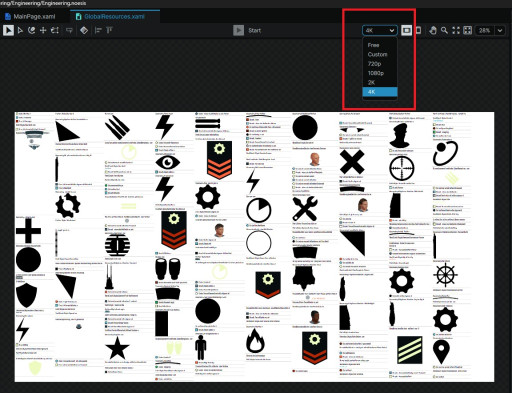Pick 1080p resolution option
This screenshot has width=512, height=393.
tap(380, 73)
